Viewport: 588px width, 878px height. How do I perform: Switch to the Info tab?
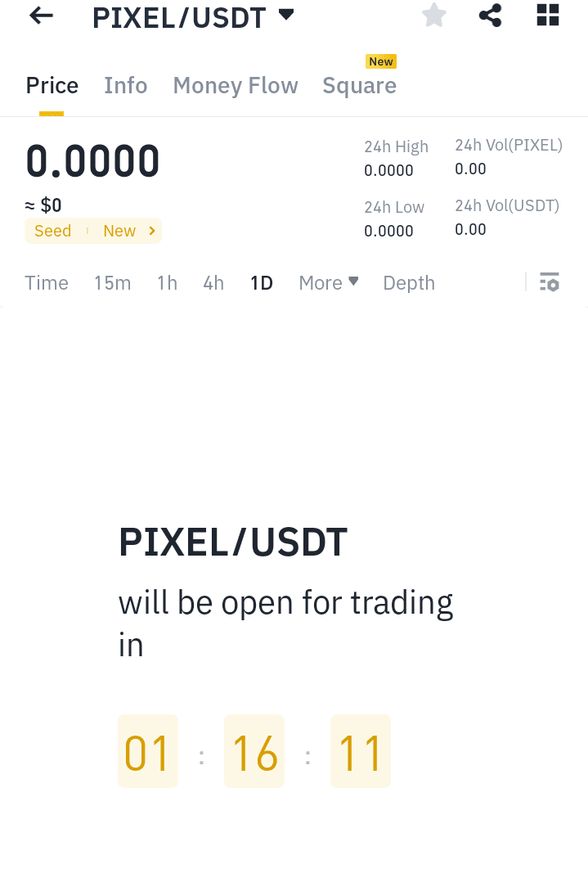point(125,85)
